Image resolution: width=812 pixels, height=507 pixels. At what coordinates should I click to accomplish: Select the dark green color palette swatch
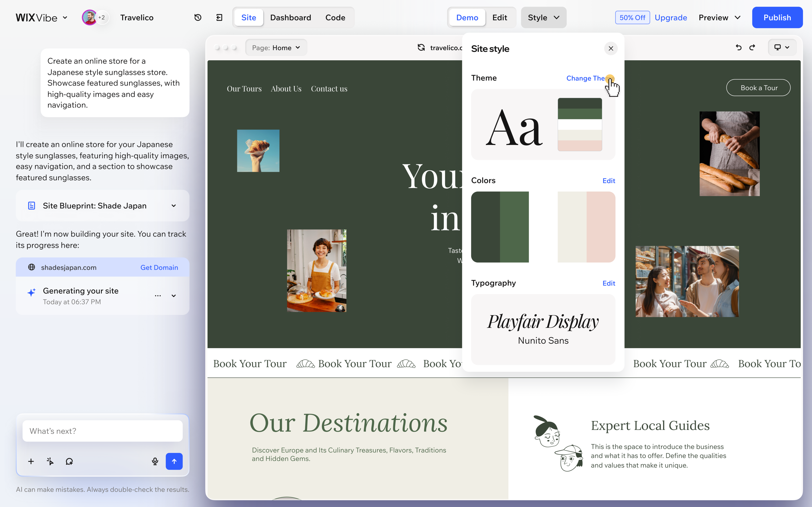pos(485,227)
